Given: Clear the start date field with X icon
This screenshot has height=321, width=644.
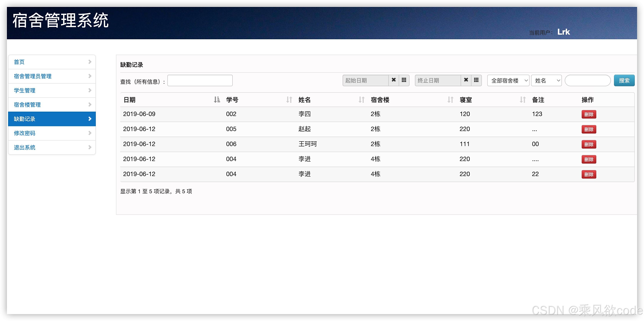Looking at the screenshot, I should coord(394,80).
